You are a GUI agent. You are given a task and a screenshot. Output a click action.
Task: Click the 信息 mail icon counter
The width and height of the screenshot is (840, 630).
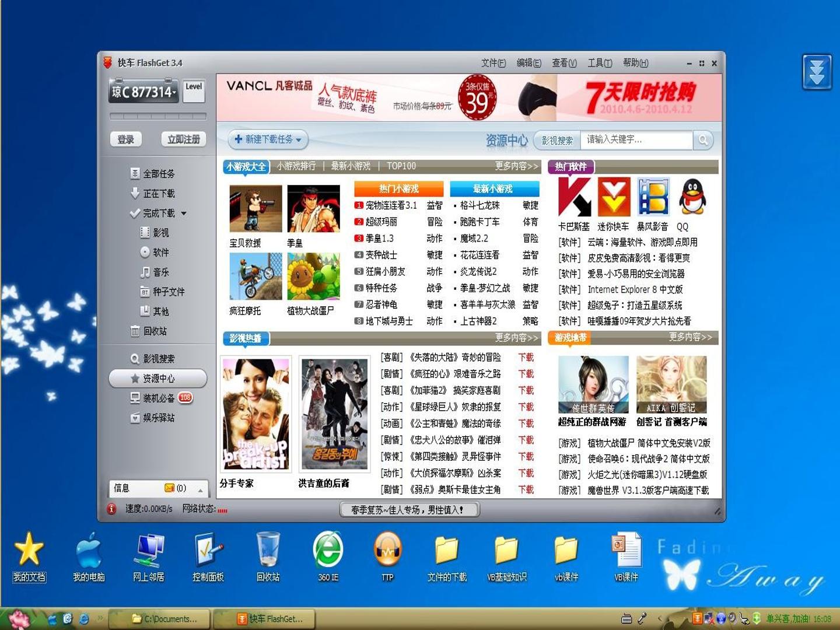click(175, 488)
